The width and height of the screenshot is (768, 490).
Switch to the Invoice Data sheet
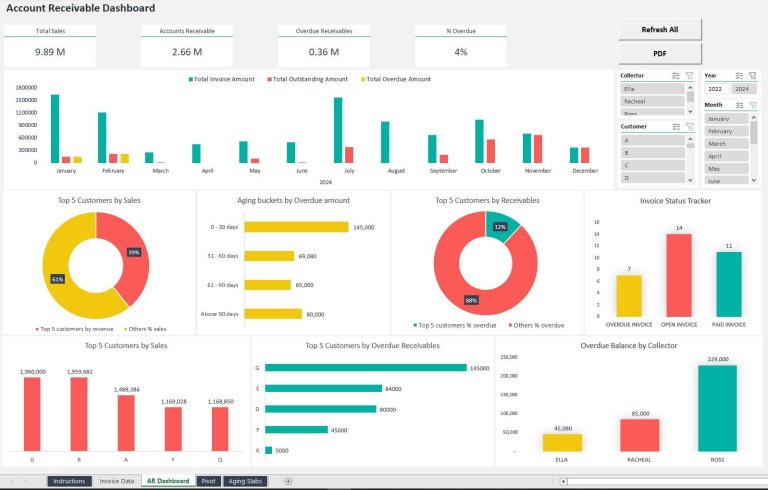[117, 481]
